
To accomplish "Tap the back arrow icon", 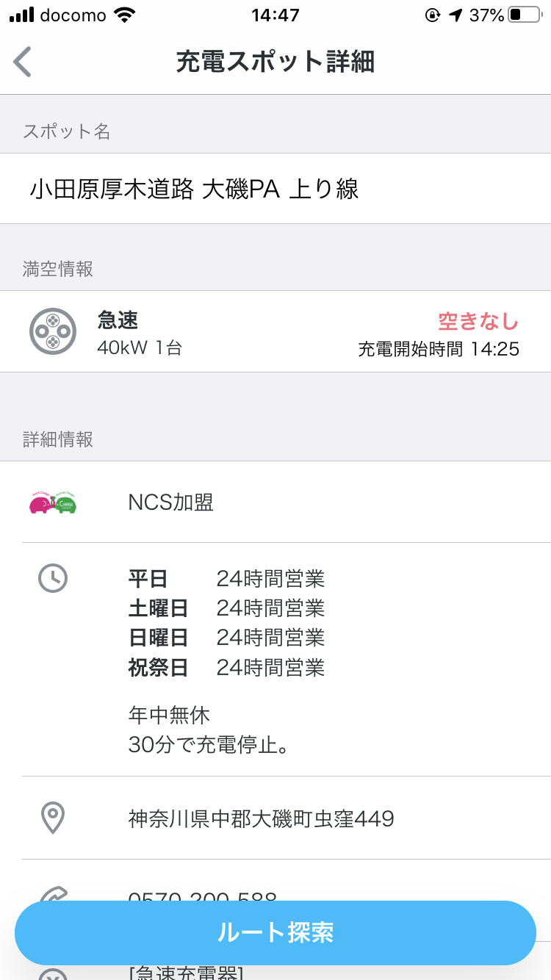I will pyautogui.click(x=23, y=62).
